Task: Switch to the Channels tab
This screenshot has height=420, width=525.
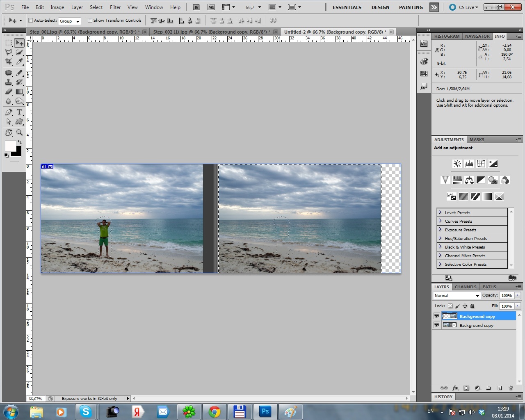Action: coord(465,287)
